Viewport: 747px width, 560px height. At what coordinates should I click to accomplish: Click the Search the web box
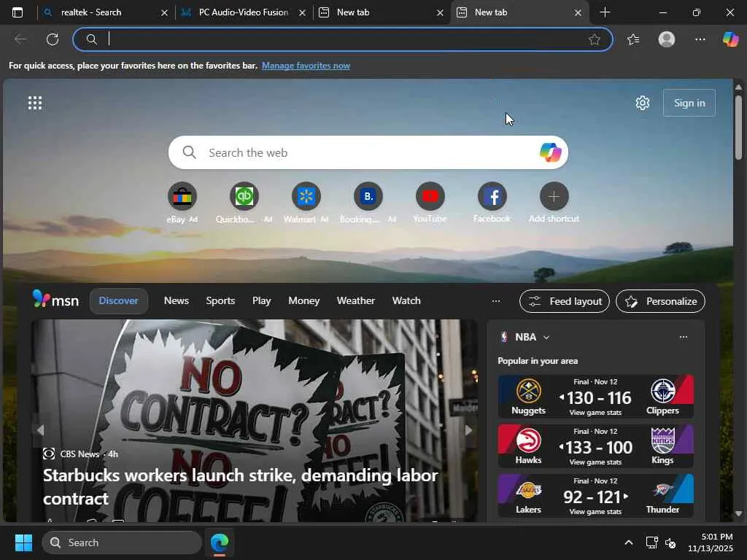coord(368,152)
